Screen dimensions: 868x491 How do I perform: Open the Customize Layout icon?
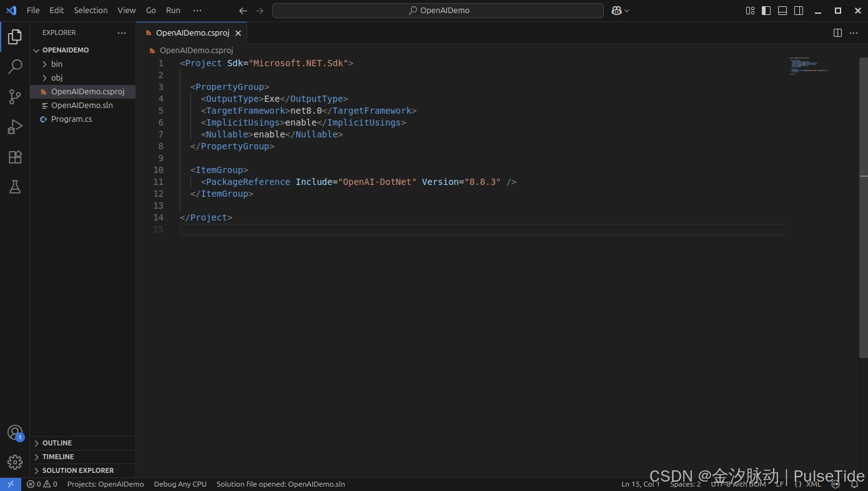[x=750, y=11]
